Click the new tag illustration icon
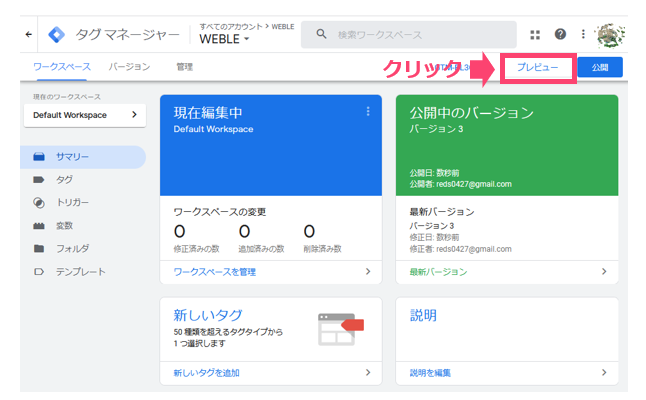This screenshot has width=646, height=400. pyautogui.click(x=340, y=329)
